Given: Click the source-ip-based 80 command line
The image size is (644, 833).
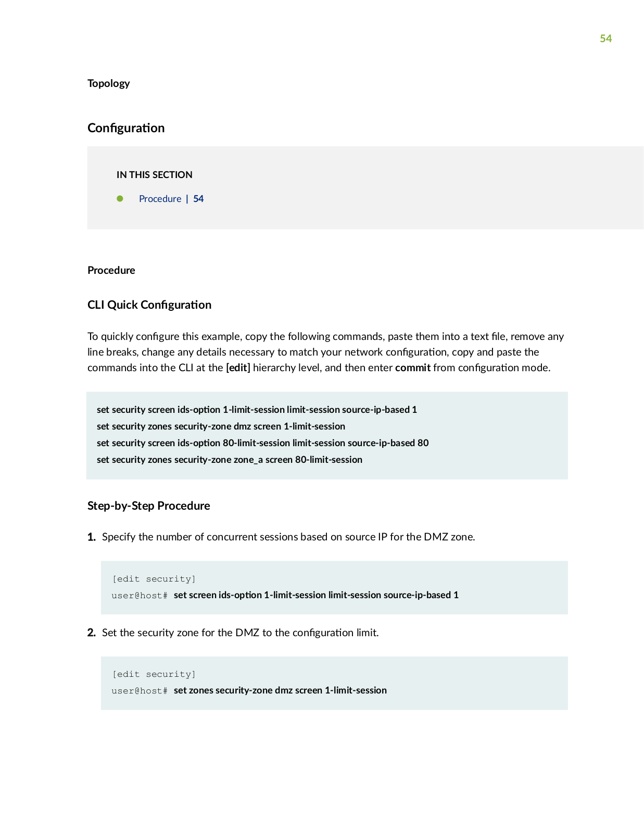Looking at the screenshot, I should click(x=262, y=443).
